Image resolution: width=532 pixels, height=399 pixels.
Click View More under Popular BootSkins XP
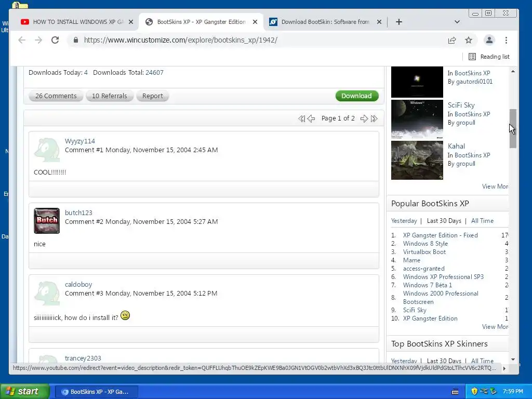pos(495,327)
